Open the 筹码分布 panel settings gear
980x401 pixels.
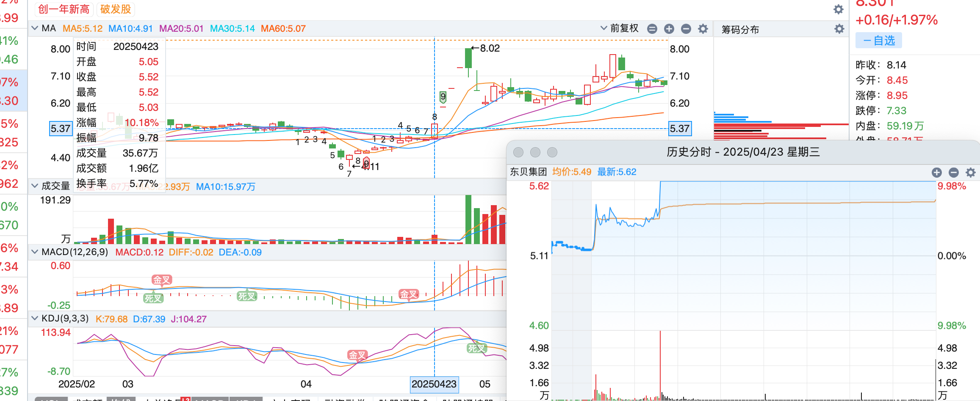(x=839, y=29)
